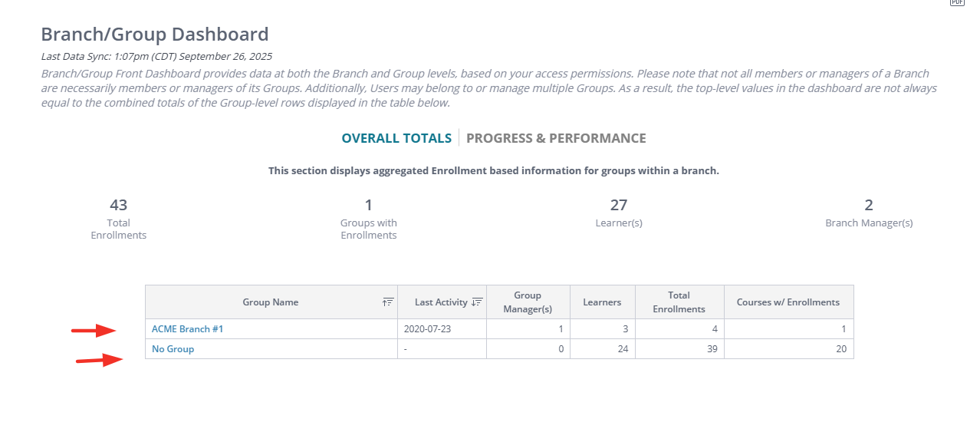Viewport: 980px width, 442px height.
Task: Click the Learners column header
Action: tap(602, 302)
